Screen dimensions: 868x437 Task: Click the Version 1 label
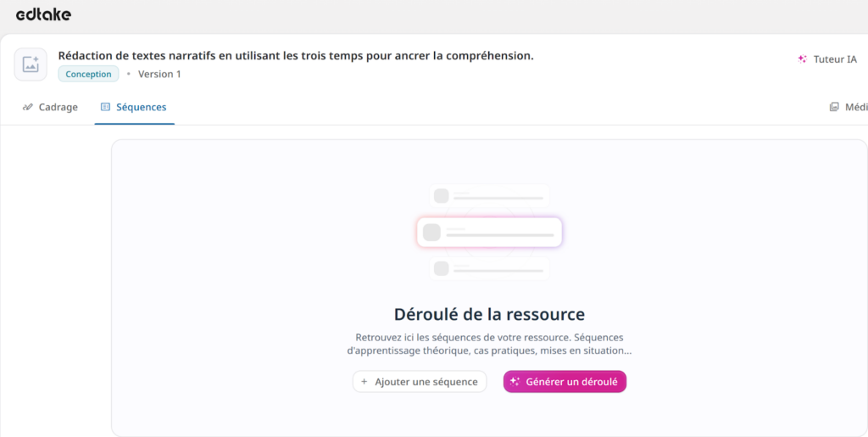(159, 74)
